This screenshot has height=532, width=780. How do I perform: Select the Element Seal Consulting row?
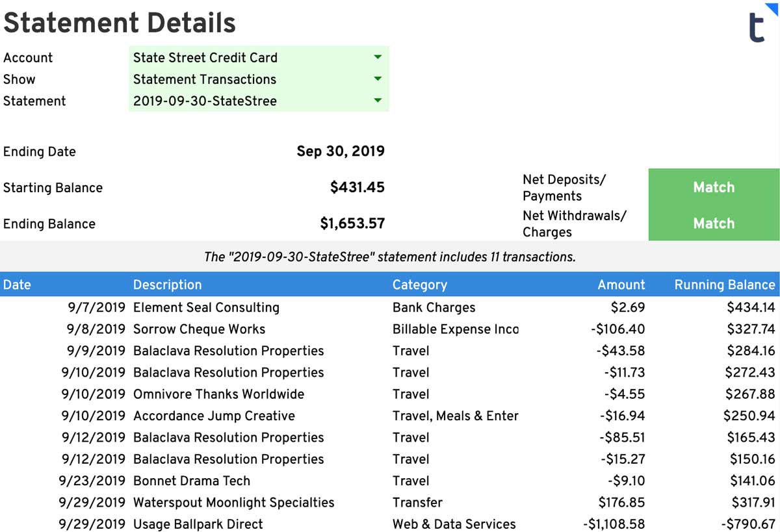click(390, 307)
